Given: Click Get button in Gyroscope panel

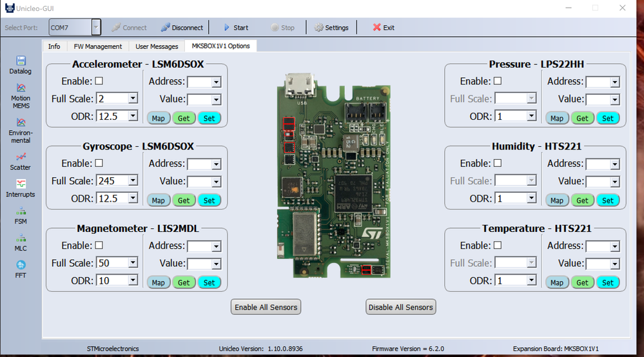Looking at the screenshot, I should pos(184,200).
